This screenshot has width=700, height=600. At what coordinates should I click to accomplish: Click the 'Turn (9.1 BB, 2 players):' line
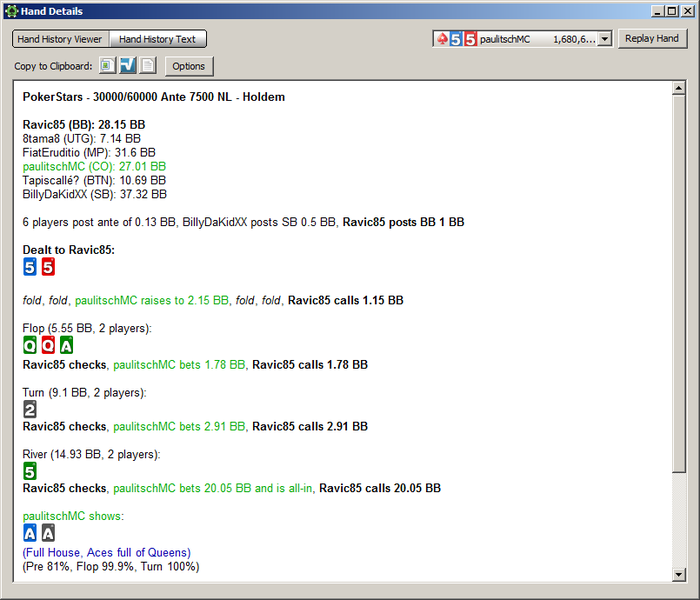[84, 392]
